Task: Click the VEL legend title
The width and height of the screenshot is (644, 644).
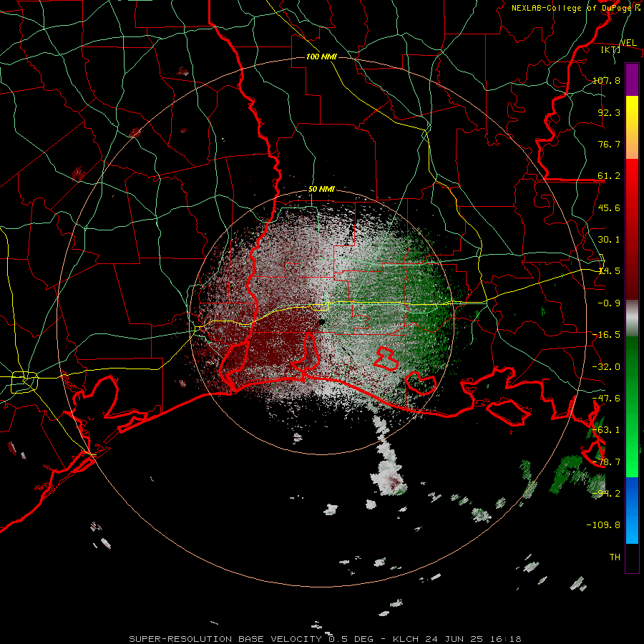Action: (x=628, y=42)
